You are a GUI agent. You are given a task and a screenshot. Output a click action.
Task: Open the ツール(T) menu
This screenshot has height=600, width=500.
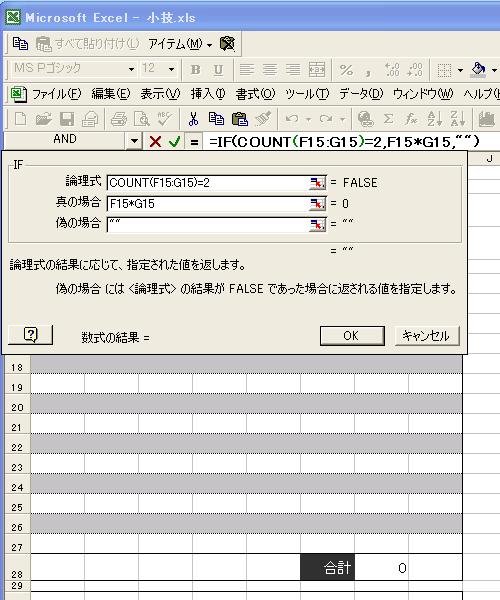[307, 94]
